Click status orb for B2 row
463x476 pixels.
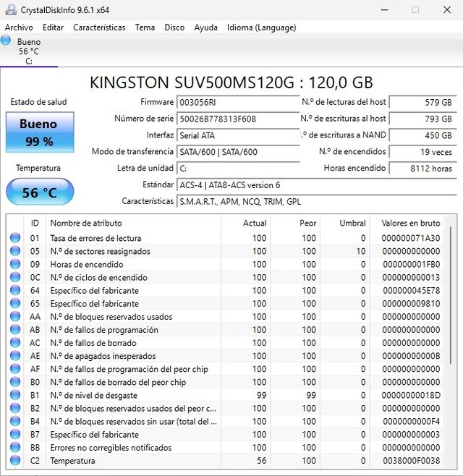point(15,408)
